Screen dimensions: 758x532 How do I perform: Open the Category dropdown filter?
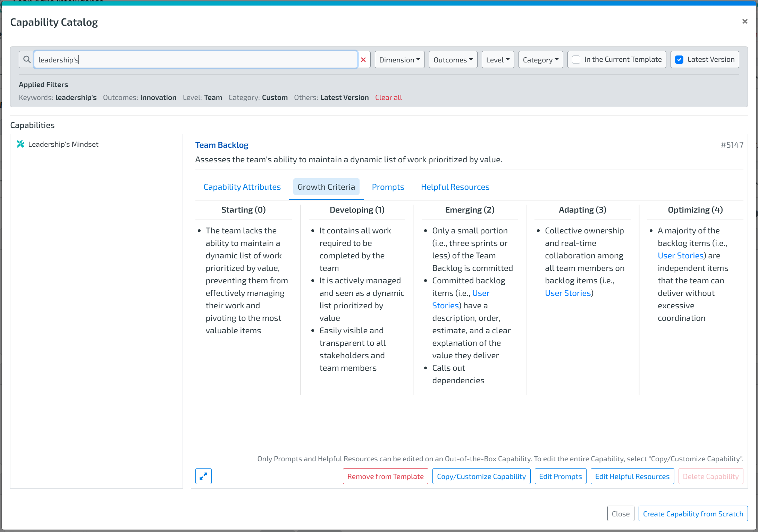coord(540,60)
